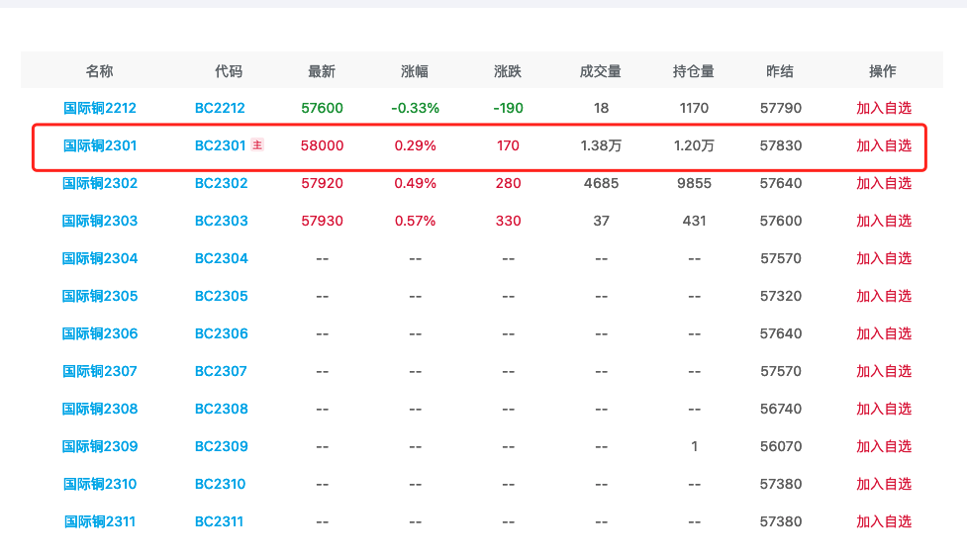Click previous settlement 56740 for BC2308
The width and height of the screenshot is (967, 560).
pyautogui.click(x=781, y=409)
